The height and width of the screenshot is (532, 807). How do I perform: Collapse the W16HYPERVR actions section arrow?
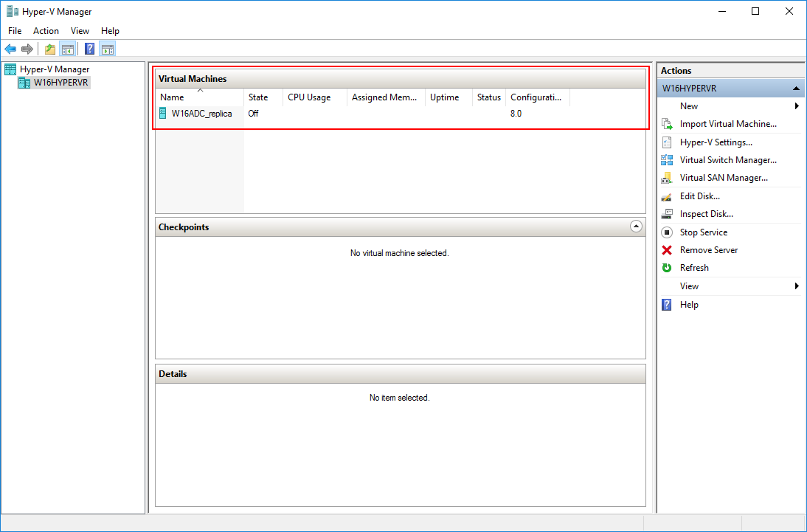click(796, 89)
